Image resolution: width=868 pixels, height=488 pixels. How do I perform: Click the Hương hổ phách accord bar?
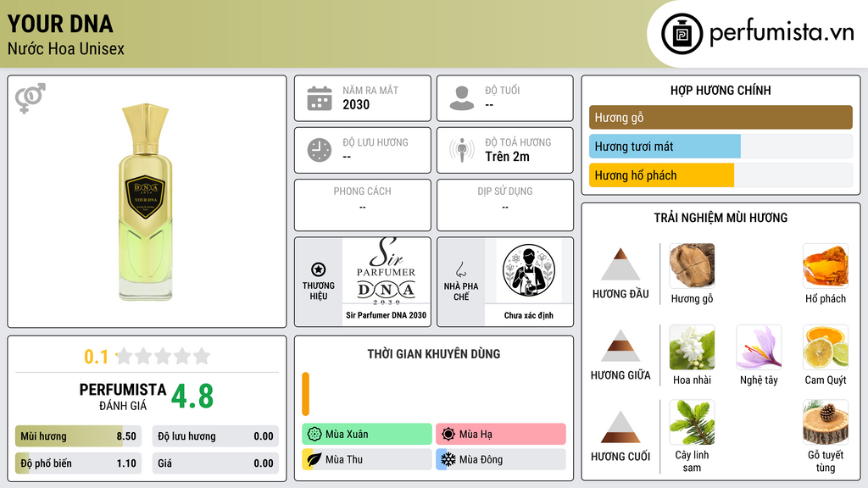[x=721, y=175]
